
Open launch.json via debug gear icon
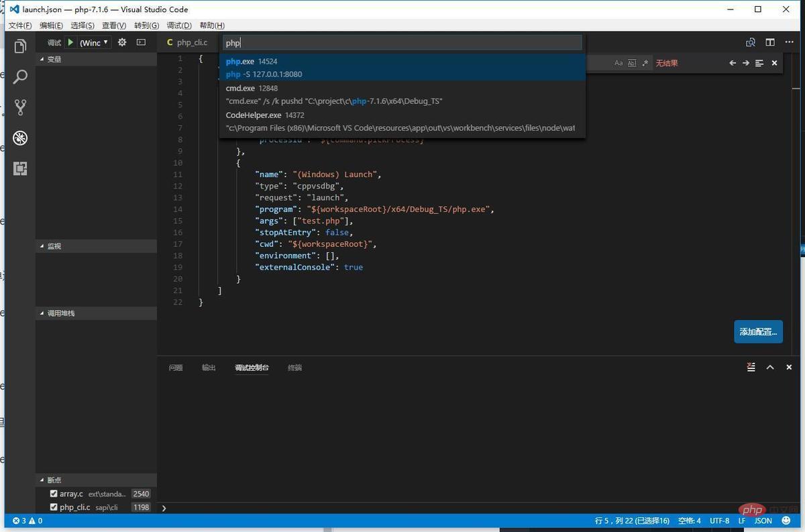tap(122, 42)
